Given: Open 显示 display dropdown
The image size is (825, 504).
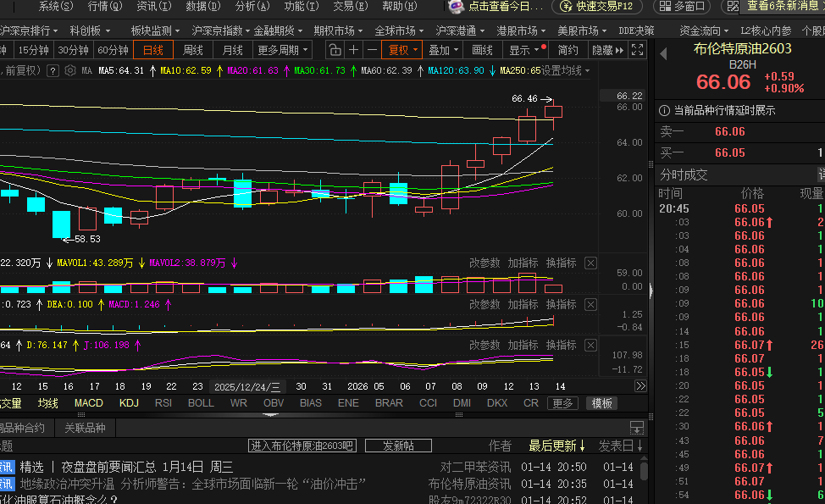Looking at the screenshot, I should [524, 51].
